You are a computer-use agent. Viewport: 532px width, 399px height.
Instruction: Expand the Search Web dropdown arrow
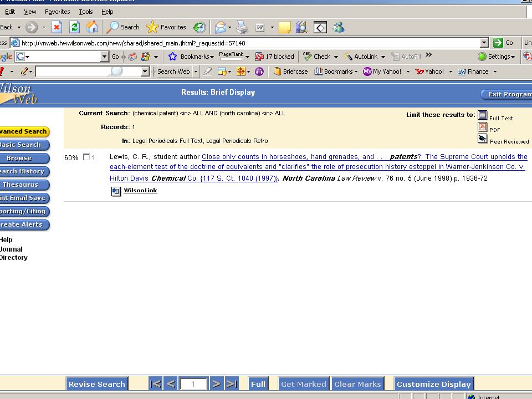pos(196,71)
